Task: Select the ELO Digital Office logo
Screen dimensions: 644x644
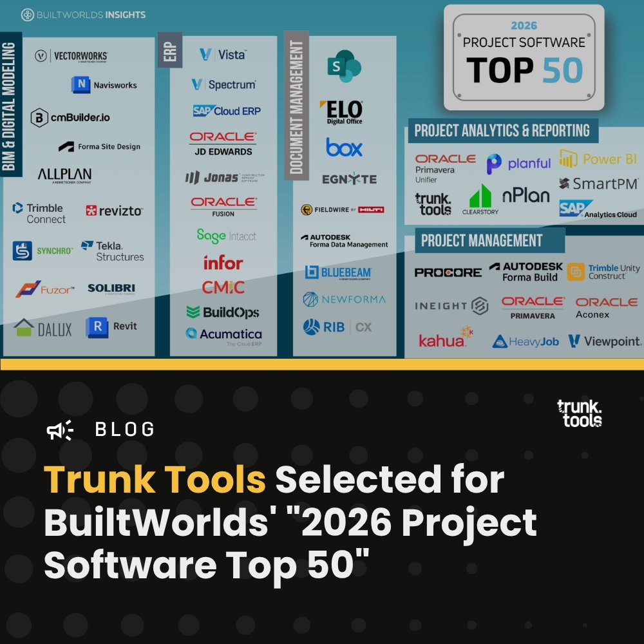Action: click(341, 112)
